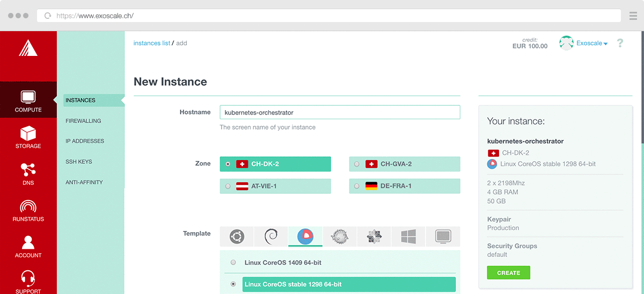
Task: Open the Account section
Action: pyautogui.click(x=28, y=247)
